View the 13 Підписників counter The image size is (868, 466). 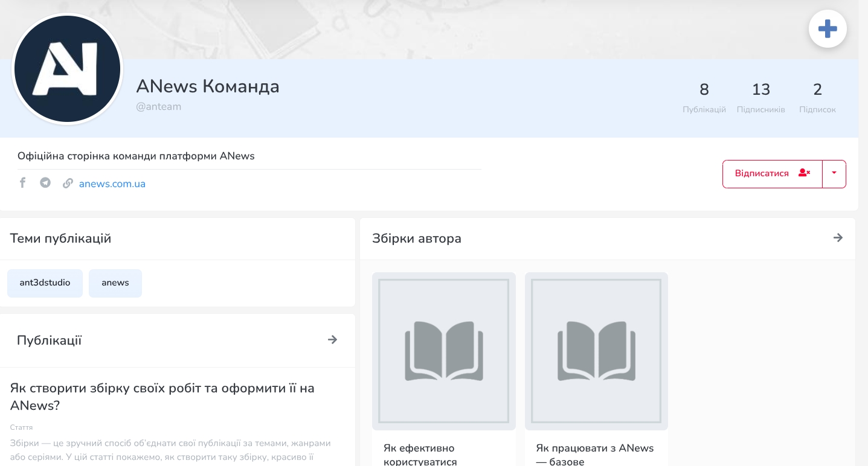point(761,98)
